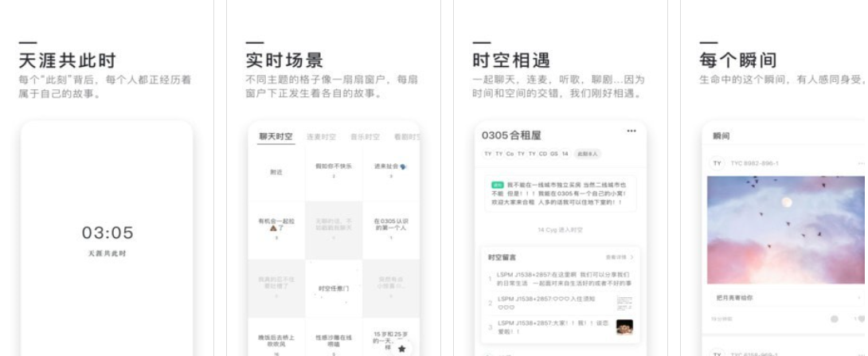This screenshot has height=356, width=868.
Task: Click the 时空留言 section heading
Action: 502,257
